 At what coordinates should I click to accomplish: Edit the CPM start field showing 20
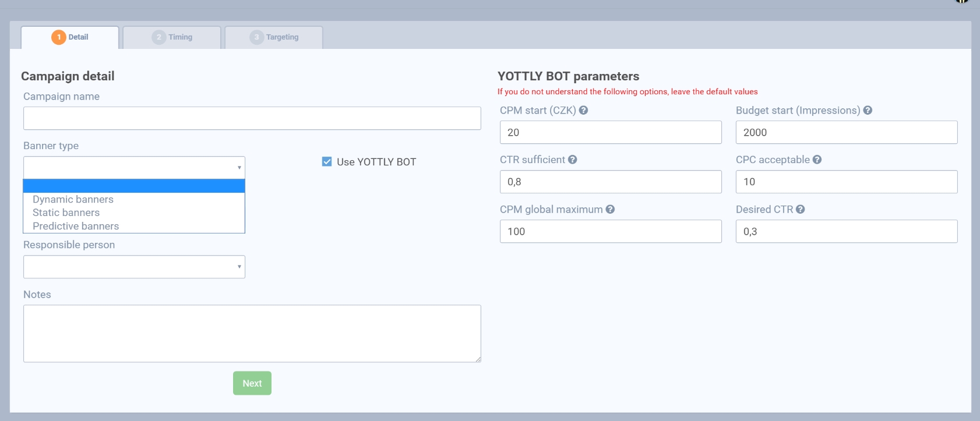(611, 132)
